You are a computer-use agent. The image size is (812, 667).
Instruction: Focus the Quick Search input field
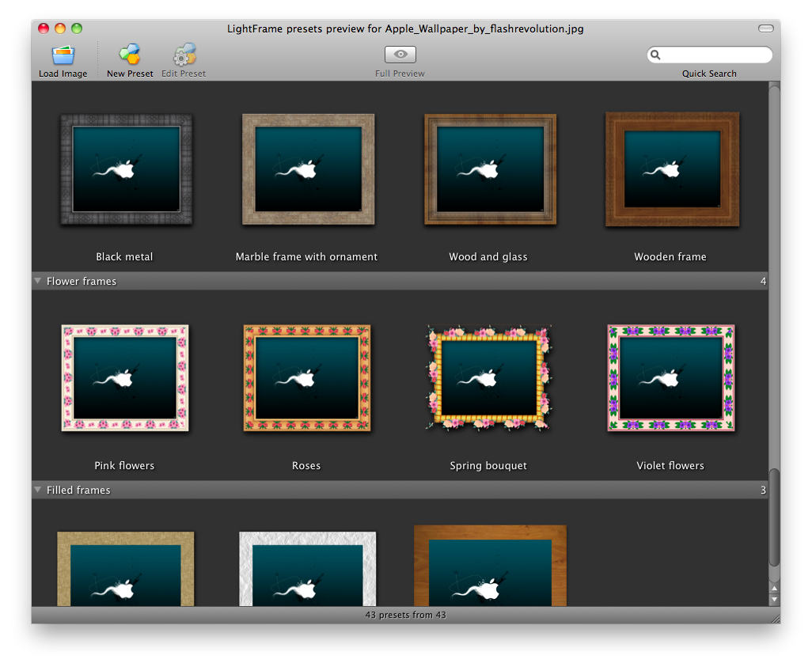click(709, 55)
